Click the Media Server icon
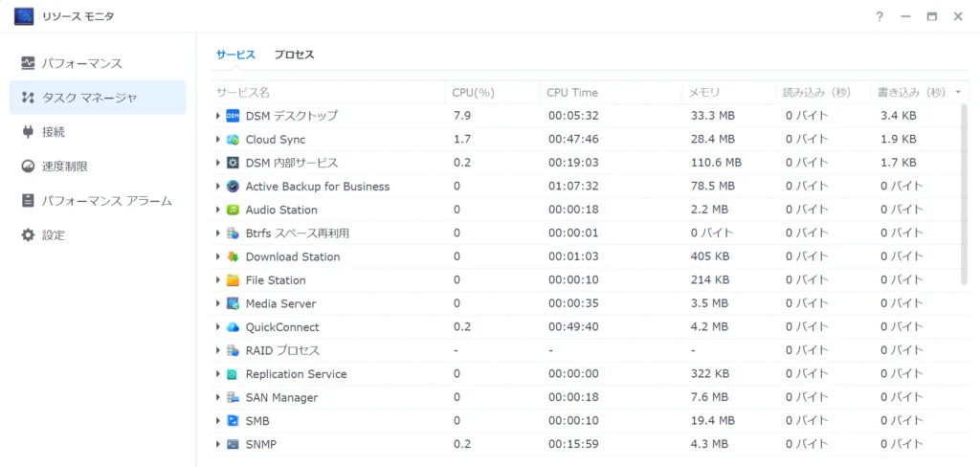Screen dimensions: 980x467 point(233,303)
